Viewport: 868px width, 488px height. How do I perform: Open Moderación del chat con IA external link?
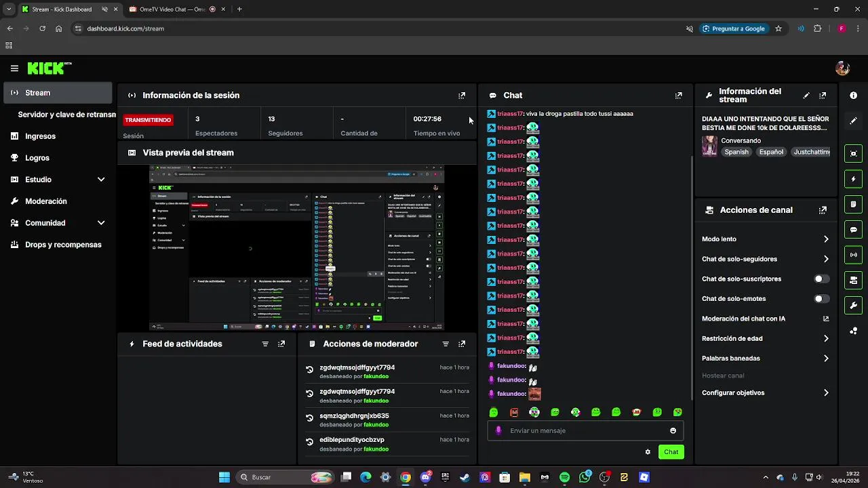(826, 319)
